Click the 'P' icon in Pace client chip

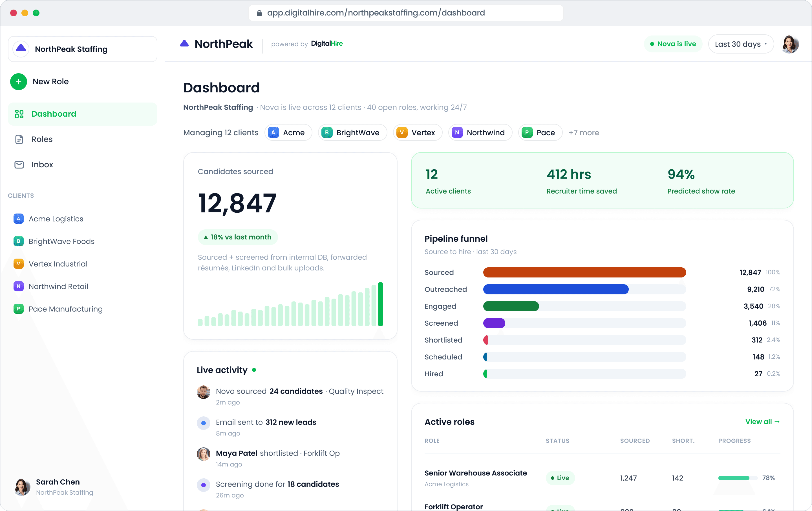(527, 132)
